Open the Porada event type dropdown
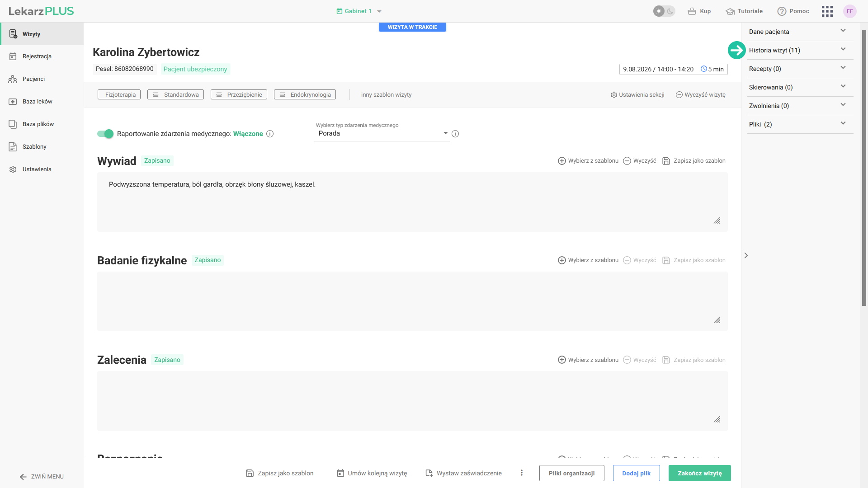Viewport: 868px width, 488px height. click(382, 133)
